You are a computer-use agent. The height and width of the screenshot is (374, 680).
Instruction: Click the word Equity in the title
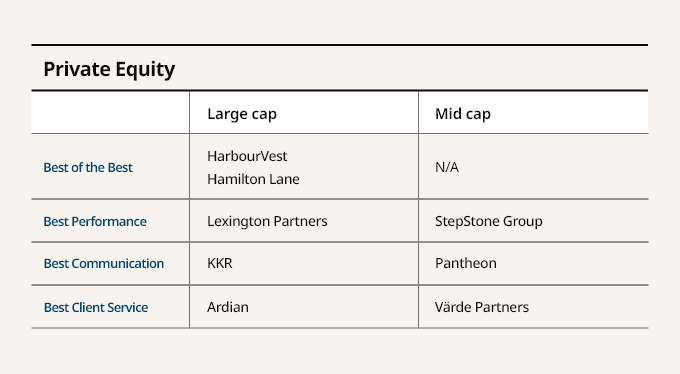145,70
